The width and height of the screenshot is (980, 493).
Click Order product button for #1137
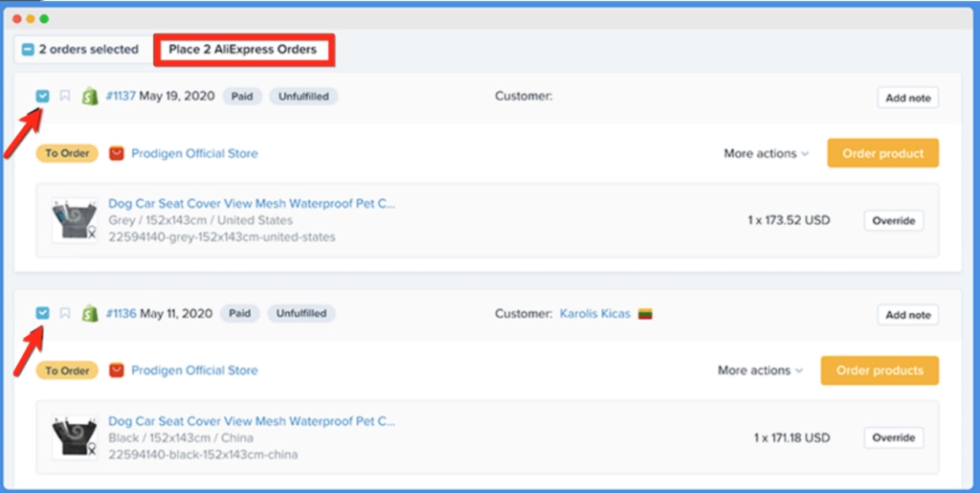[883, 153]
